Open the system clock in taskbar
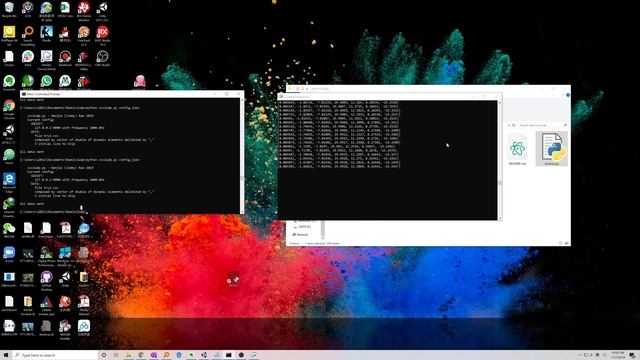 pos(618,355)
